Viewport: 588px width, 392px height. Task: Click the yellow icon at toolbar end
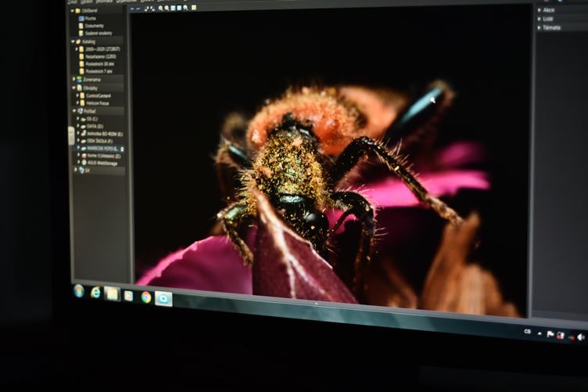[x=194, y=8]
